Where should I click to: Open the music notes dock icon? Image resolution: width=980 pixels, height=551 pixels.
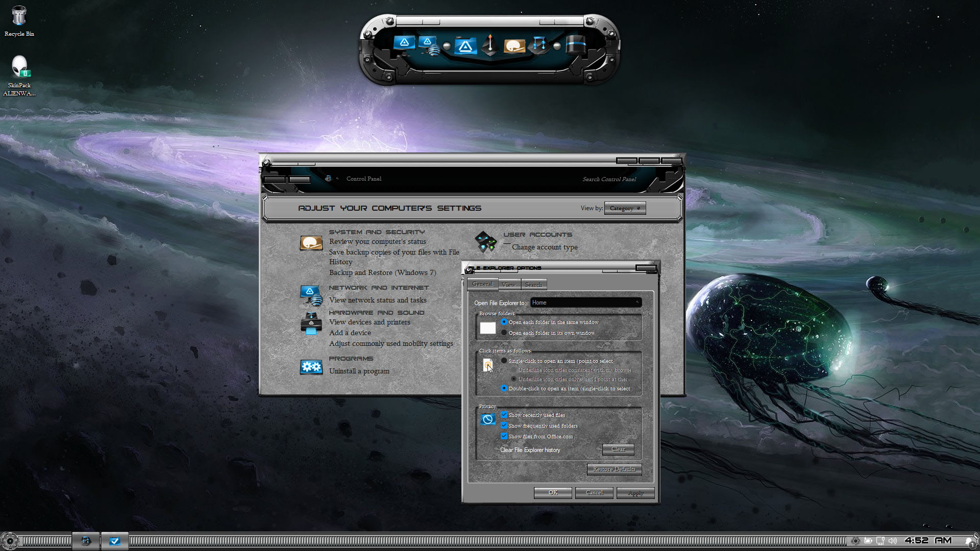539,45
